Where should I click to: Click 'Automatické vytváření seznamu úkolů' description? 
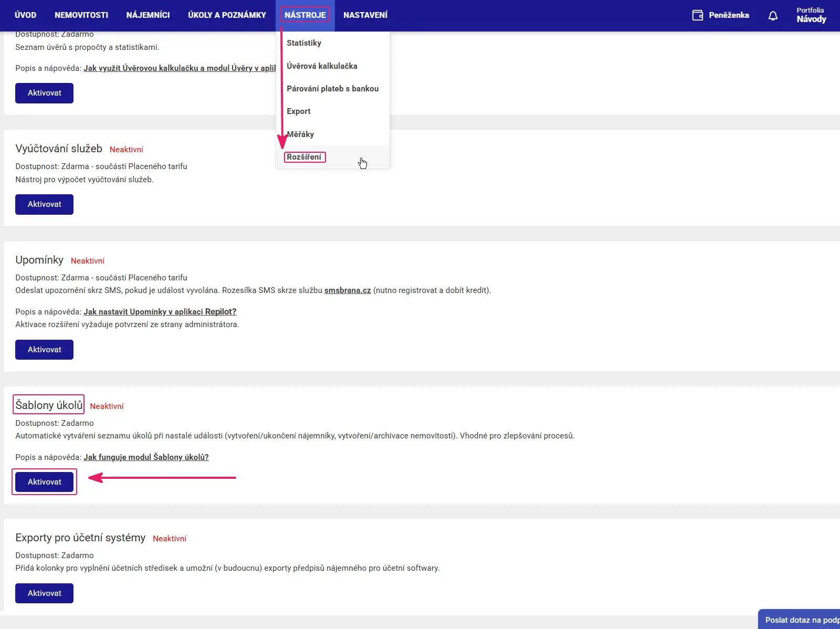click(x=295, y=436)
